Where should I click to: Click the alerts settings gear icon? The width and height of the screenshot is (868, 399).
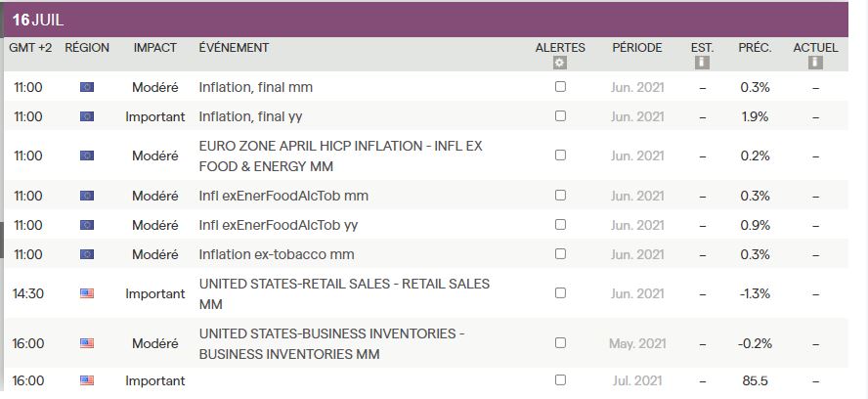pyautogui.click(x=560, y=63)
